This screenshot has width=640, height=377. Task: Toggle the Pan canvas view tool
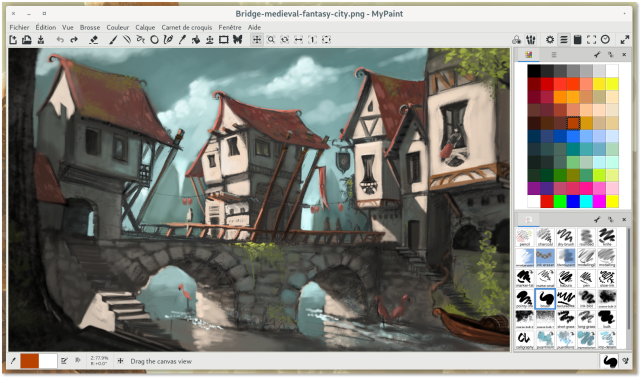coord(257,40)
